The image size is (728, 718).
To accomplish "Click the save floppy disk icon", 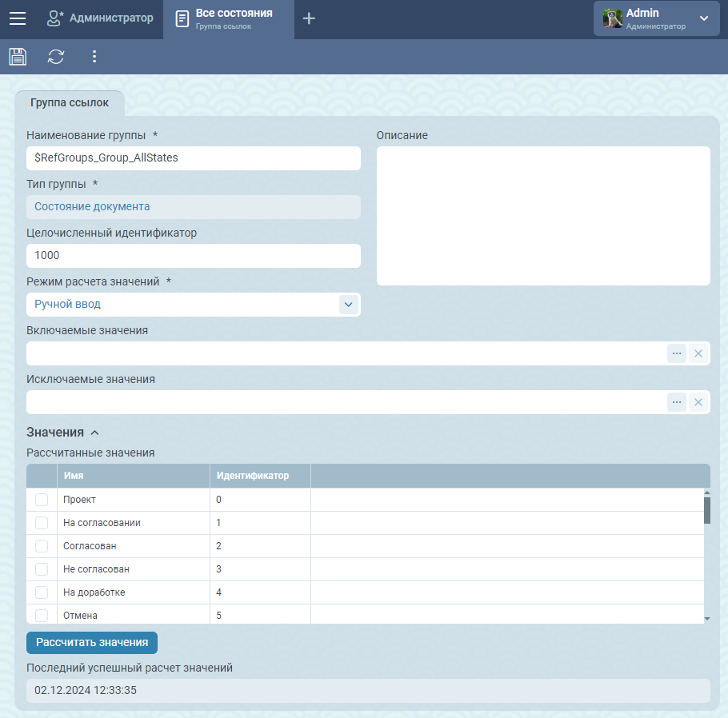I will tap(18, 56).
